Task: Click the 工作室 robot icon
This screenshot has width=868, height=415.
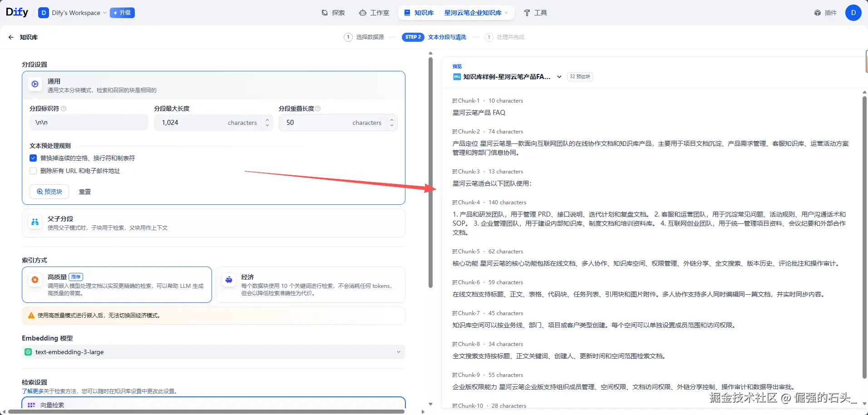Action: pos(363,13)
